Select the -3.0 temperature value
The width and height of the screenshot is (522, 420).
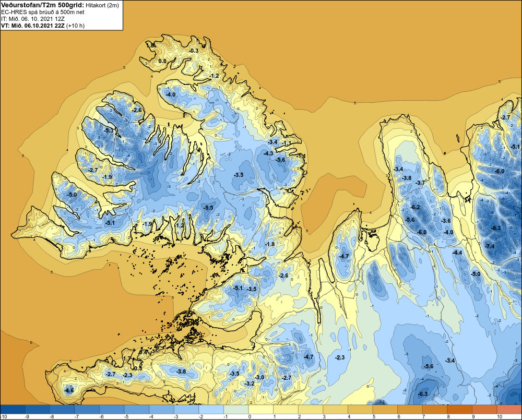click(x=259, y=377)
